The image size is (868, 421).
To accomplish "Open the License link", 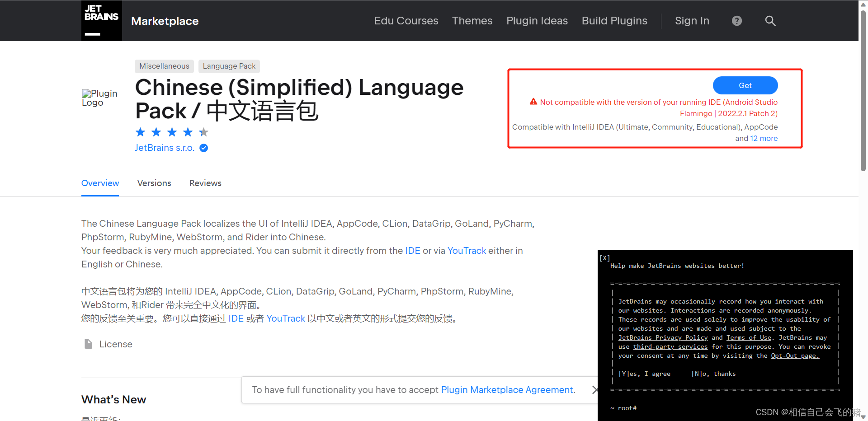I will (x=116, y=344).
